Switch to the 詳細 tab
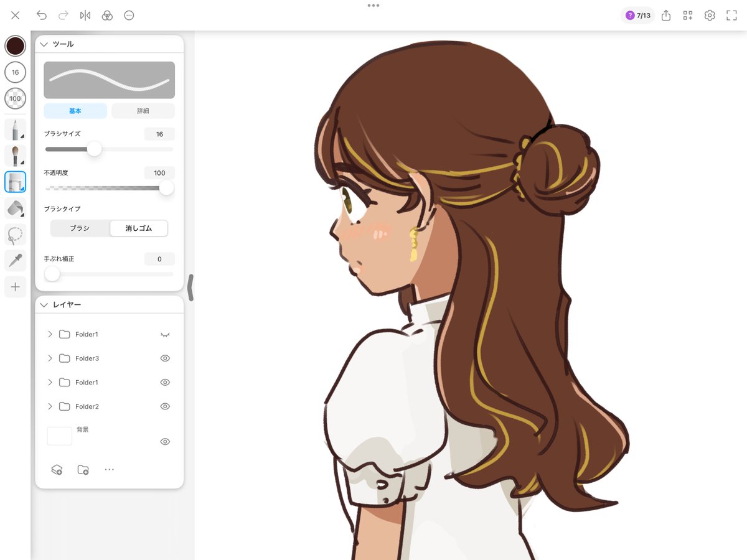747x560 pixels. point(143,111)
